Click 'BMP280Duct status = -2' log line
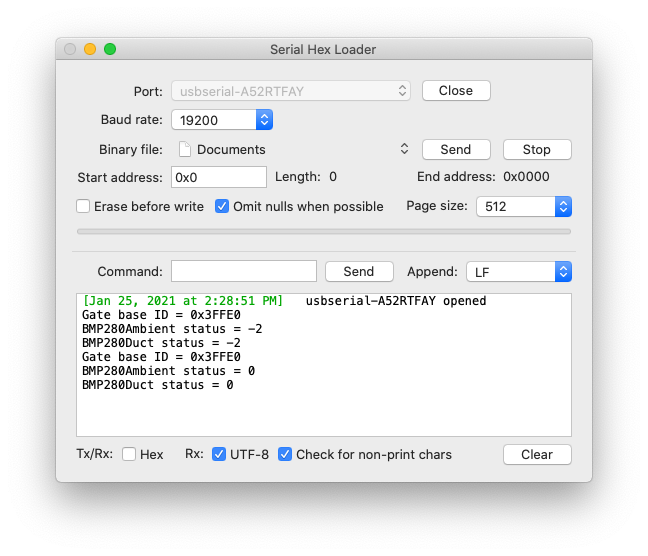Screen dimensions: 648x556 pyautogui.click(x=161, y=343)
